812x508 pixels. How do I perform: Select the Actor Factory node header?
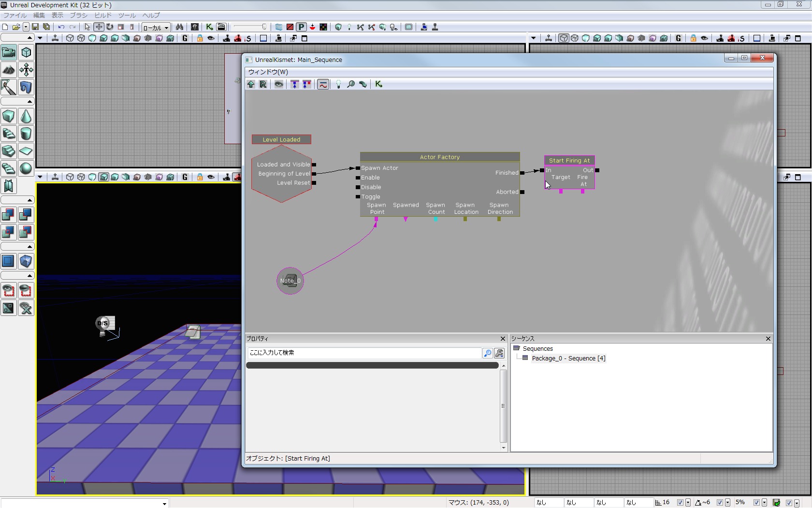coord(439,157)
